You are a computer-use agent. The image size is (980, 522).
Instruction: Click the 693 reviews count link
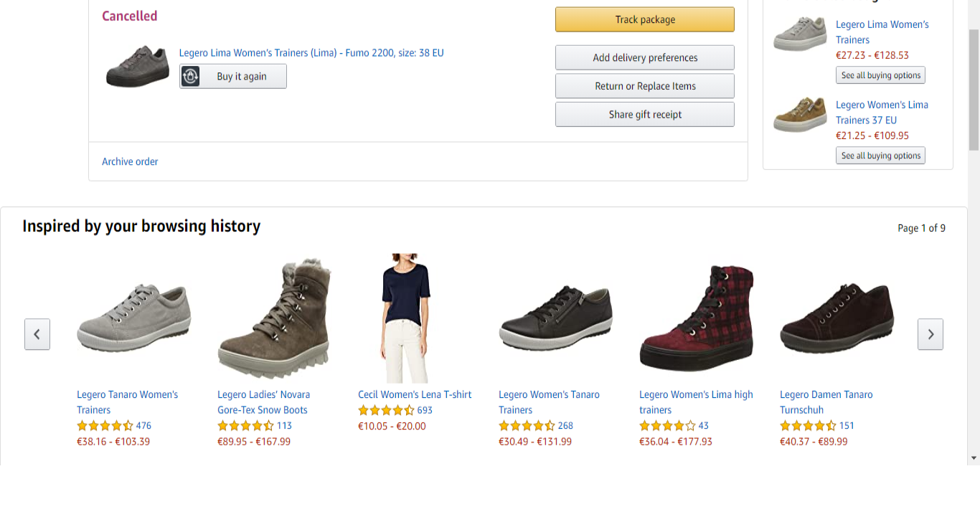pos(425,410)
